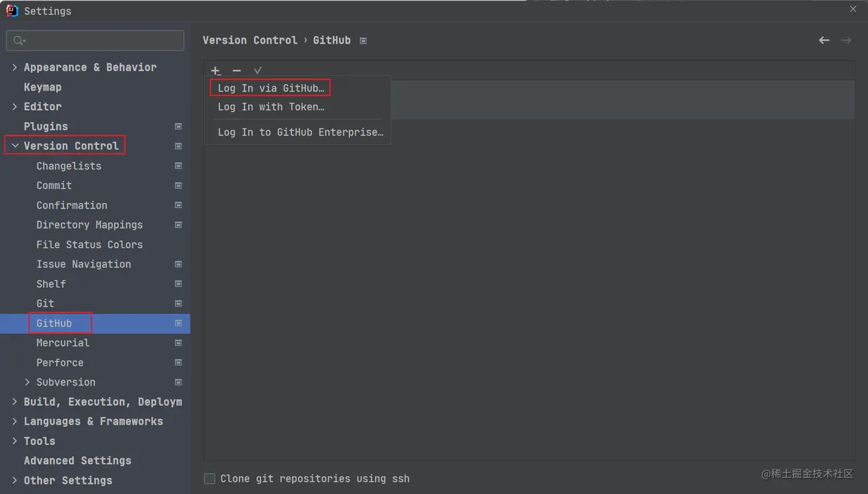Click project-level icon next to GitHub breadcrumb
Screen dimensions: 868x494
pos(363,41)
